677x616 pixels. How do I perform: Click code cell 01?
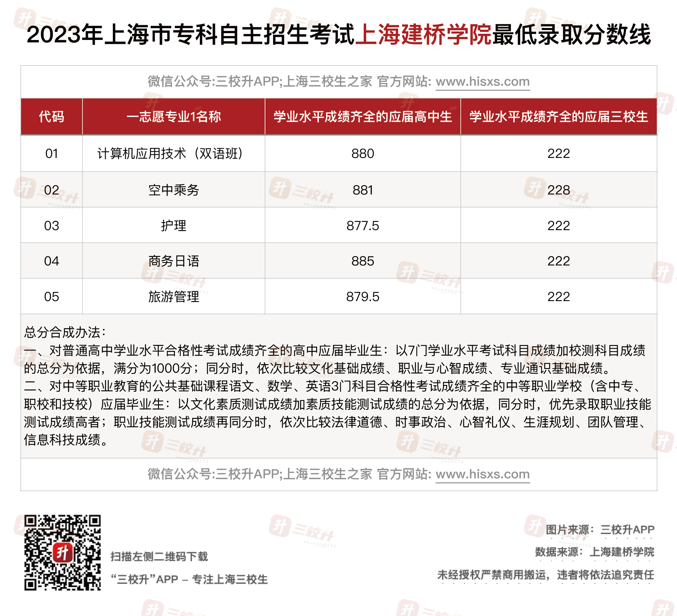coord(52,154)
